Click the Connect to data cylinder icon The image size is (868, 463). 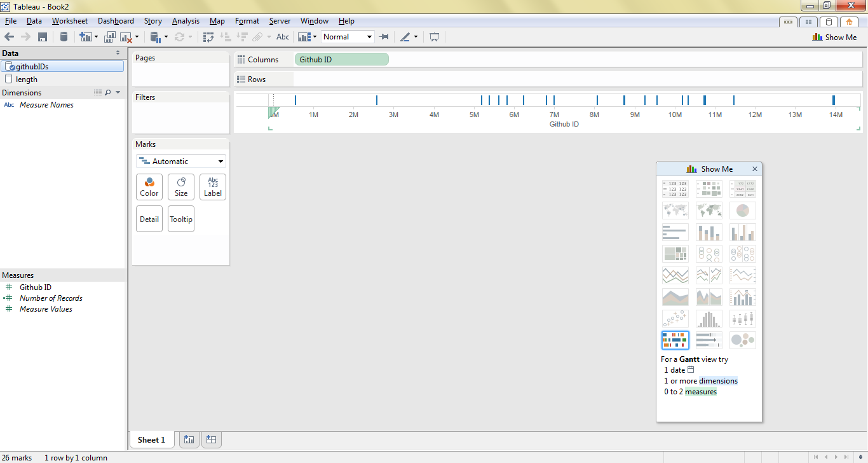tap(64, 37)
